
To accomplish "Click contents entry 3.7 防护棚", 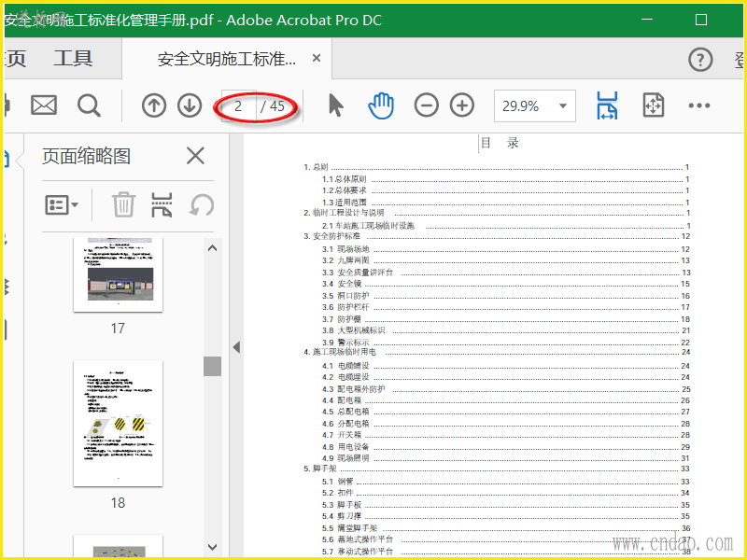I will point(505,319).
